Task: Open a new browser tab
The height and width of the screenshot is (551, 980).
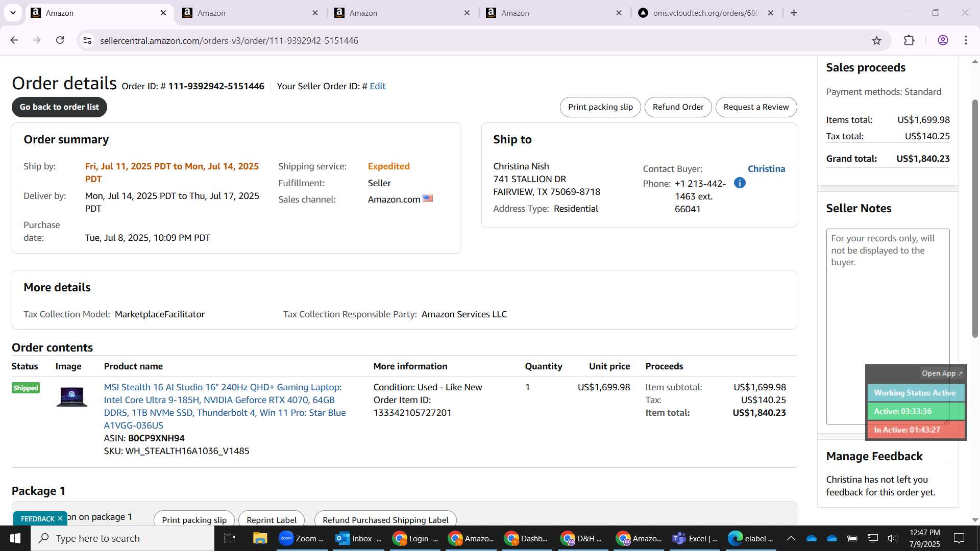Action: tap(794, 13)
